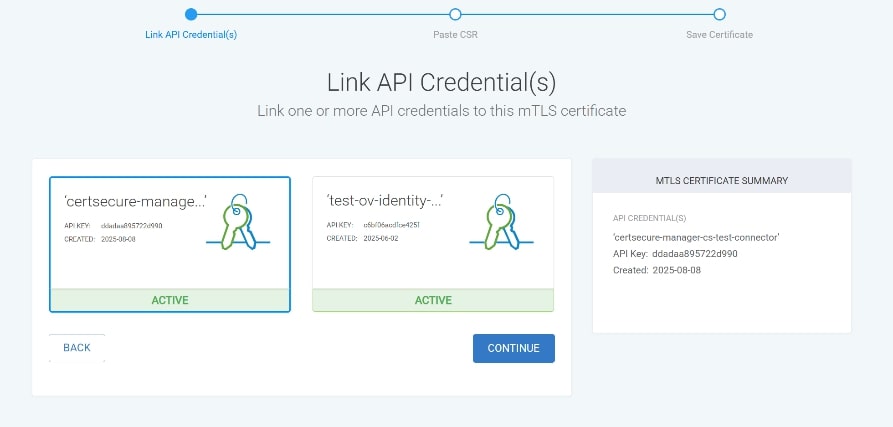Screen dimensions: 893x427
Task: Select the 'certsecure-manage...' card title
Action: point(136,201)
